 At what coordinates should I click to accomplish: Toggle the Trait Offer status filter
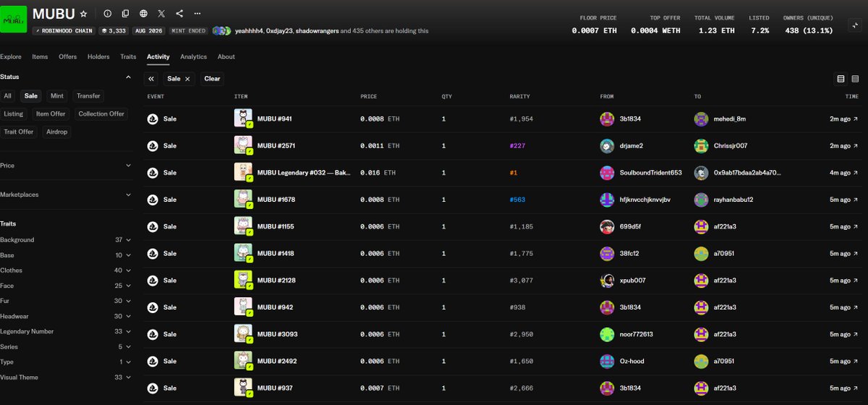pyautogui.click(x=19, y=132)
